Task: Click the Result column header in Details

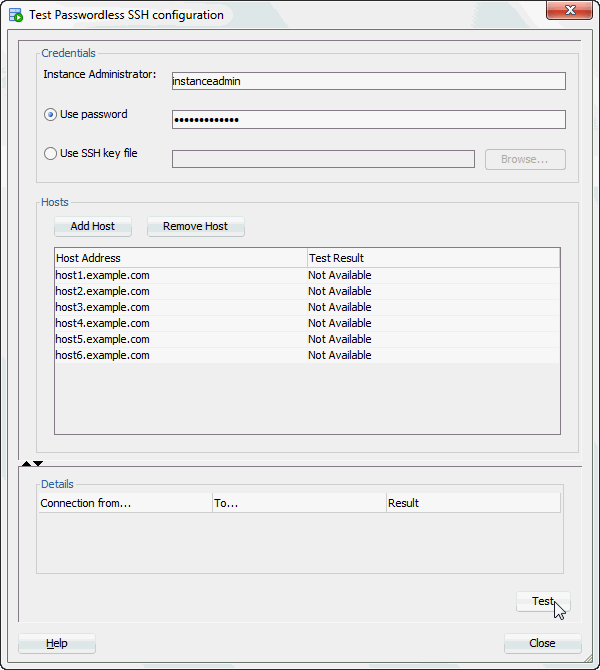Action: tap(474, 503)
